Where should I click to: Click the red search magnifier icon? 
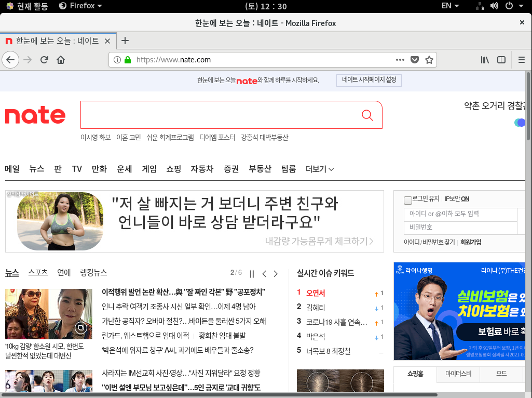[x=367, y=115]
